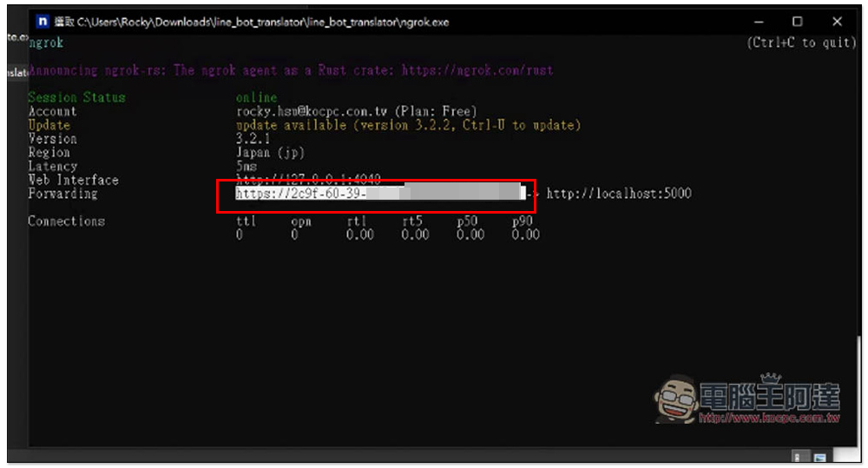Click the 'rt5' column header
Screen dimensions: 868x468
tap(411, 221)
